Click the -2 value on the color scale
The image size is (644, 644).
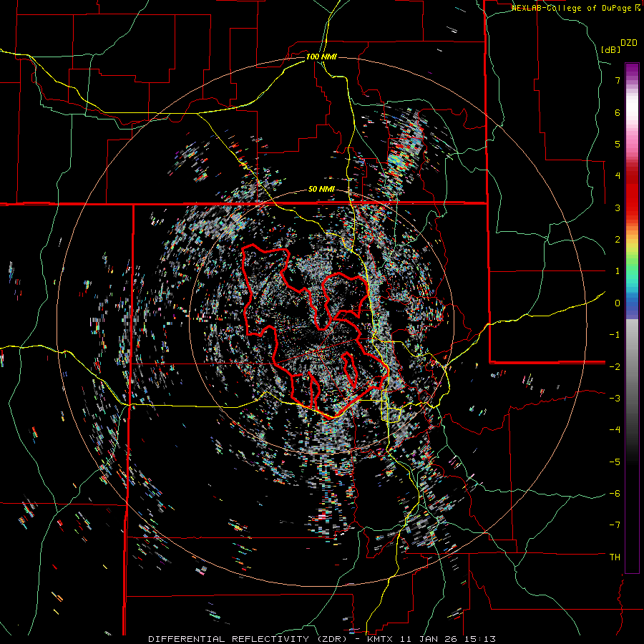click(615, 366)
